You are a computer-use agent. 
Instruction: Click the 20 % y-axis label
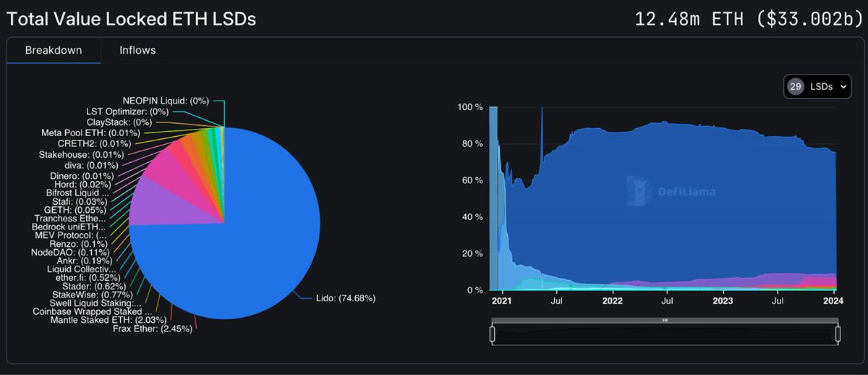473,253
